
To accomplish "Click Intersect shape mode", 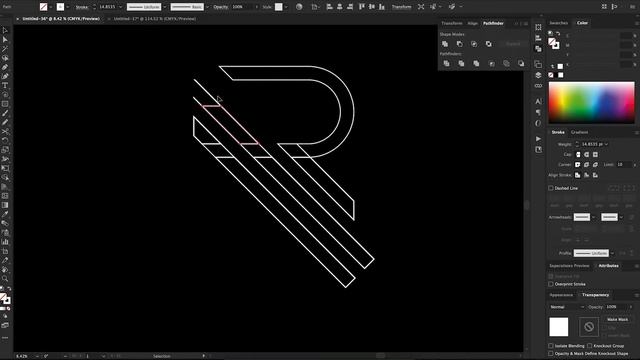I will [474, 44].
